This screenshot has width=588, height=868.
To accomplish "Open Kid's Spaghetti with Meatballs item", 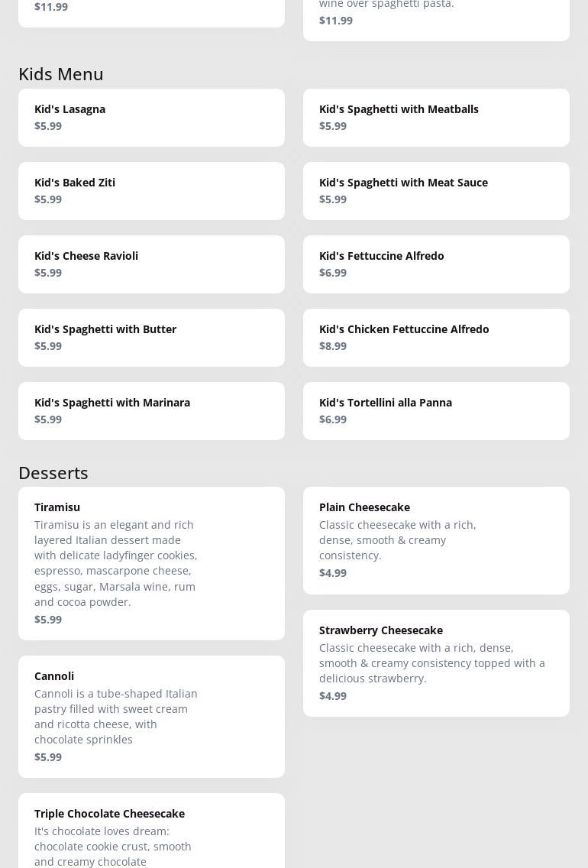I will tap(436, 117).
